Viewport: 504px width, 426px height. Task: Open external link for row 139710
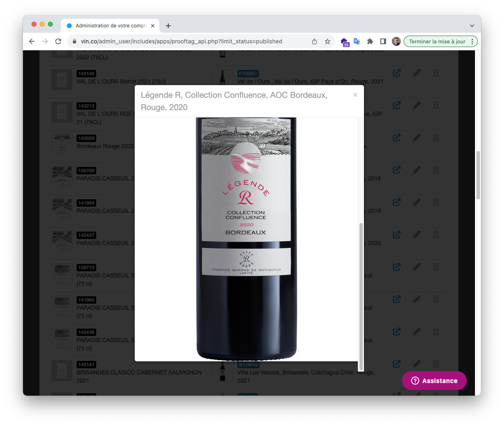pos(397,267)
